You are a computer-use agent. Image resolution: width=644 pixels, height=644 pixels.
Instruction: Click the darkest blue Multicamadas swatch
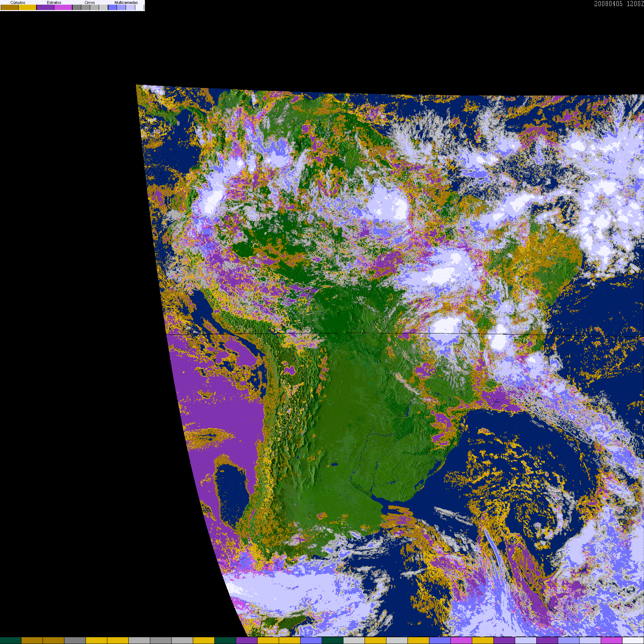point(112,8)
